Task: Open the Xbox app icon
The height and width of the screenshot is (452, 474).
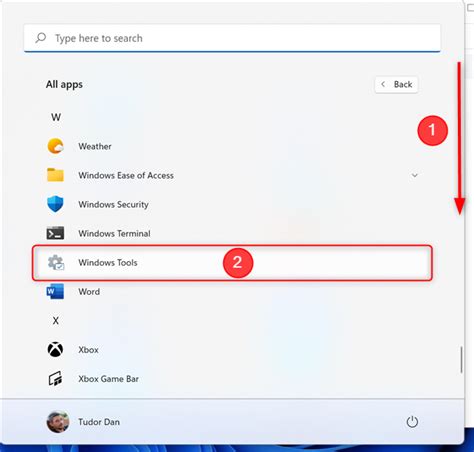Action: point(55,350)
